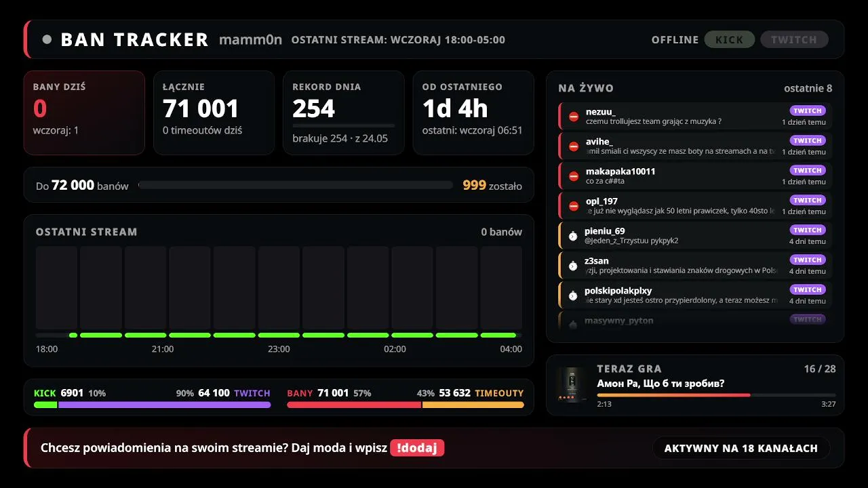Click the ban icon next to avihe_
868x488 pixels.
tap(574, 146)
